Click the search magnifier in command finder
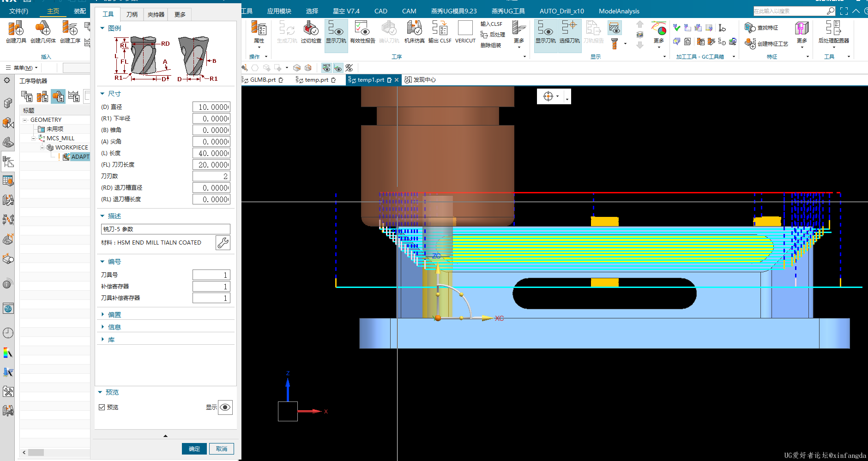The image size is (868, 461). (x=831, y=11)
